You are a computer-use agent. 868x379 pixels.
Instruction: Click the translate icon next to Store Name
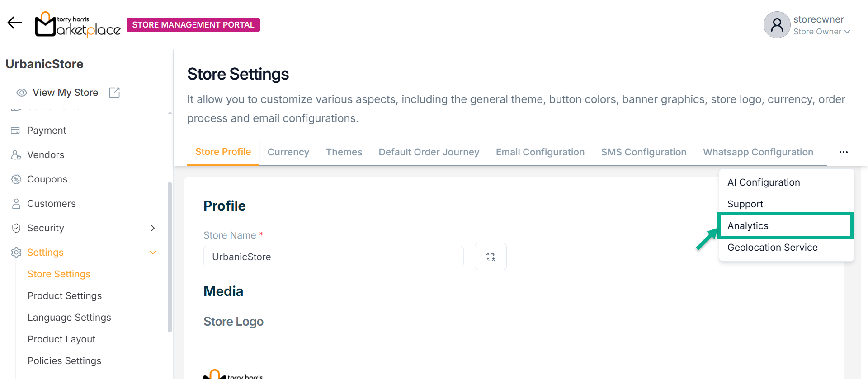pos(491,257)
